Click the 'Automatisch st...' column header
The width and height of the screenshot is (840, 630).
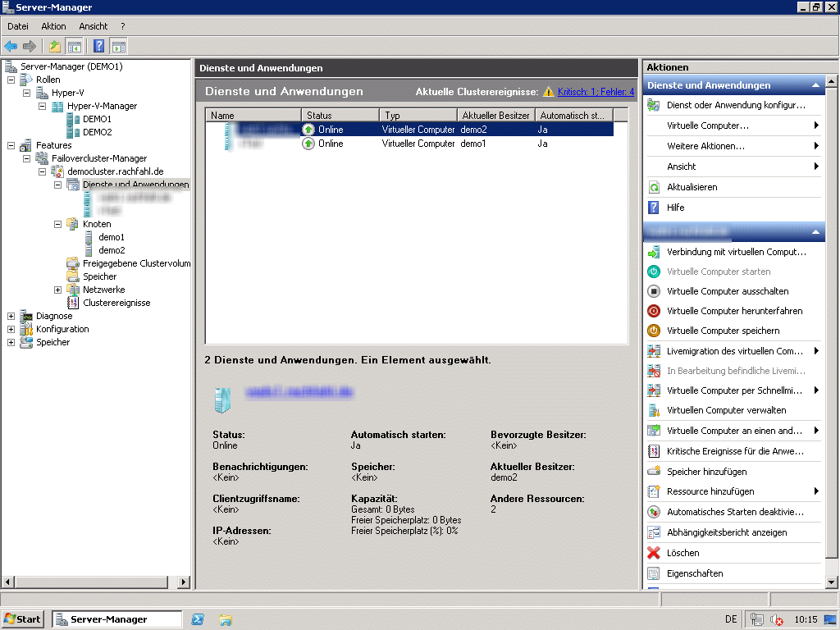point(574,116)
